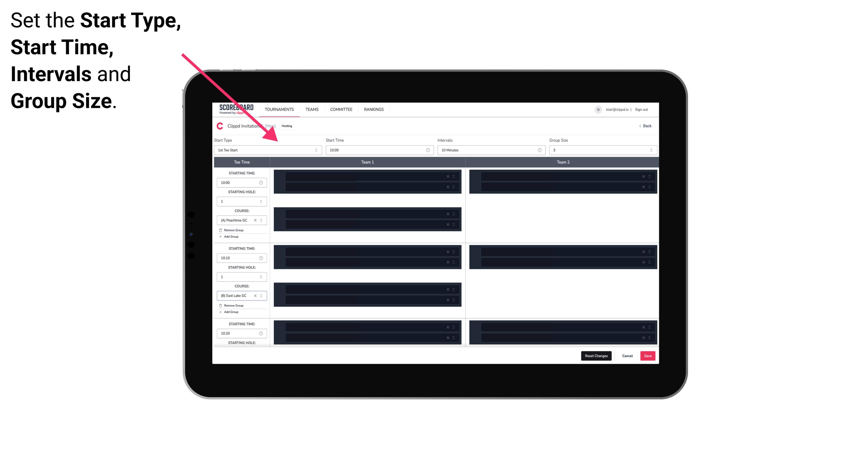This screenshot has height=467, width=868.
Task: Select the TOURNAMENTS tab
Action: coord(279,109)
